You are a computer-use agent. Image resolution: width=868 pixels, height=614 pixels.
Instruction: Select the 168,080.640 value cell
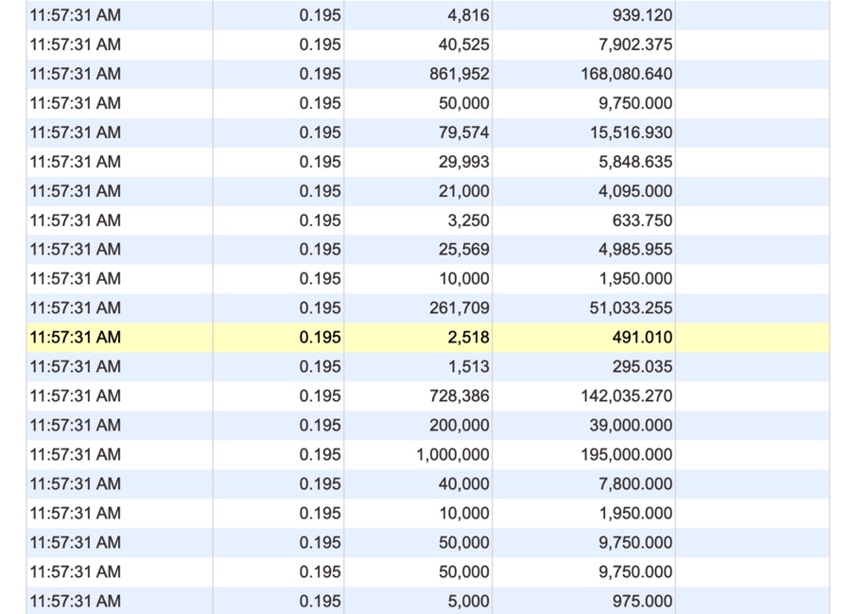tap(626, 74)
